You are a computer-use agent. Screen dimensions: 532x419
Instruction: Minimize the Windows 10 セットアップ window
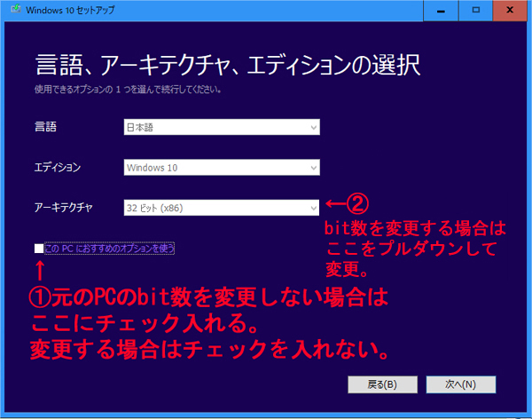(441, 11)
